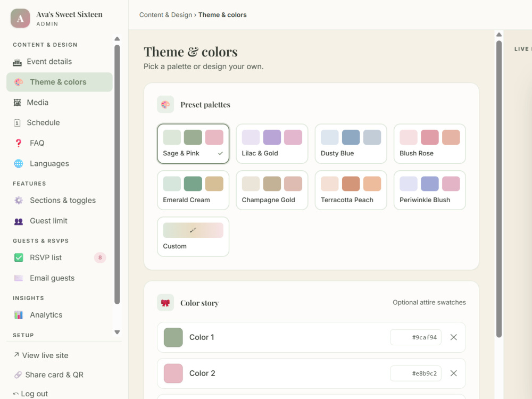Click the RSVP list green checkmark icon
This screenshot has width=532, height=399.
(x=19, y=257)
